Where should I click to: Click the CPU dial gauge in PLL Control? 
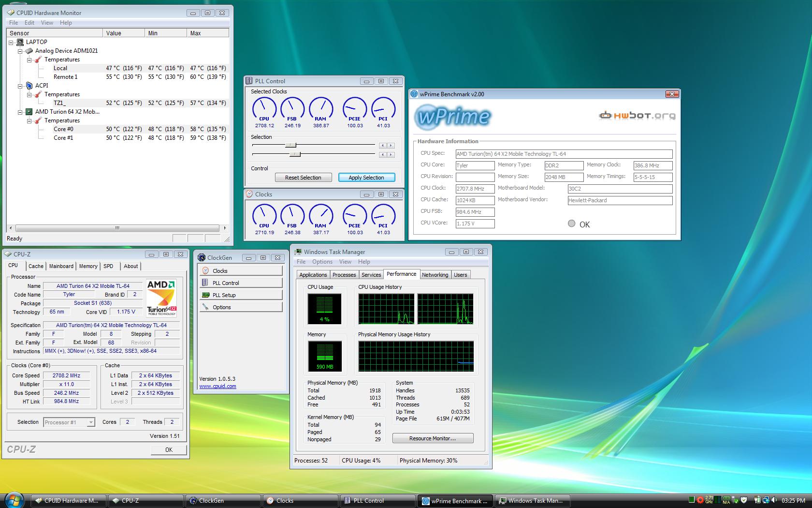click(x=264, y=109)
